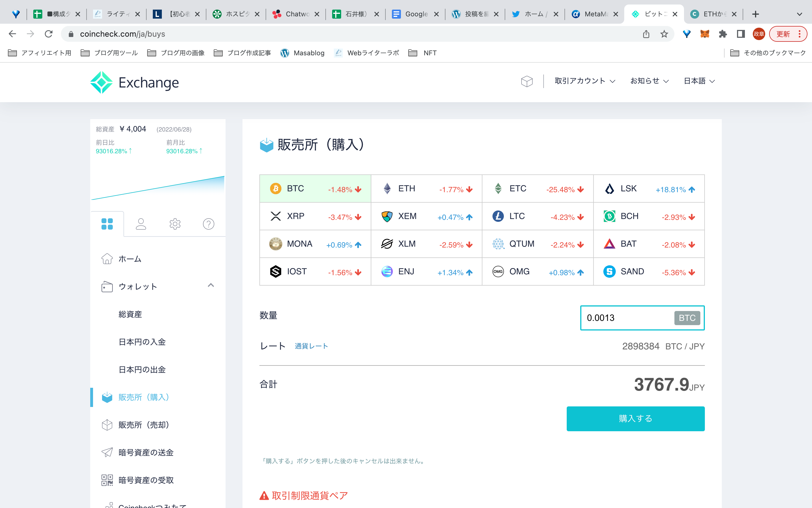812x508 pixels.
Task: Open 総資産 in the sidebar
Action: (130, 314)
